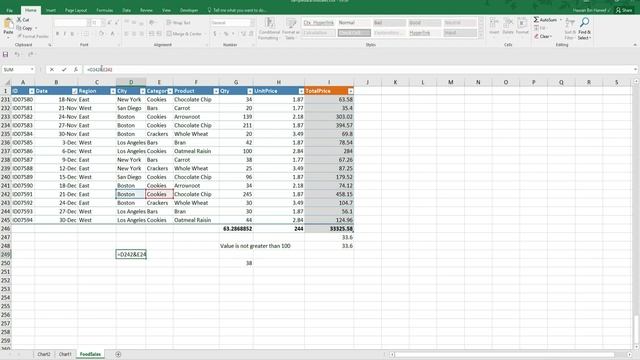
Task: Apply the Neutral cell style
Action: 460,23
